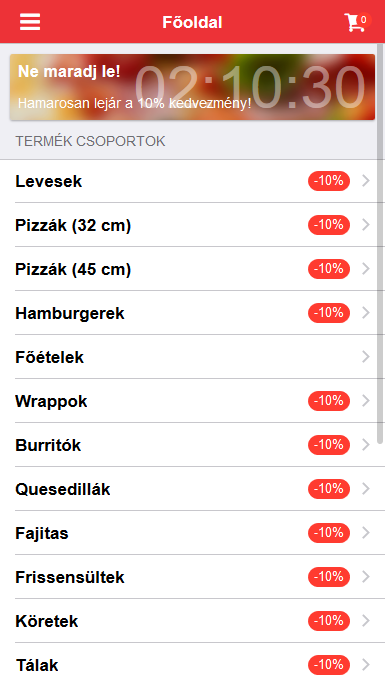Viewport: 385px width, 685px height.
Task: Click the Főoldal header title
Action: click(192, 22)
